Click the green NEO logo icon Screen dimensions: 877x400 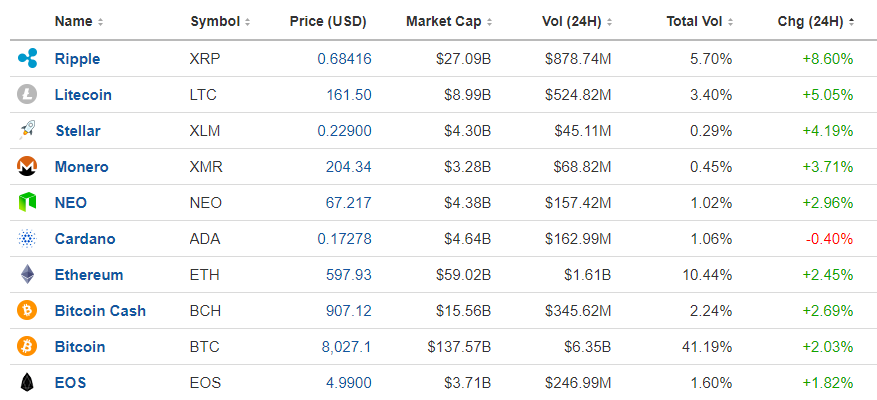click(x=27, y=202)
